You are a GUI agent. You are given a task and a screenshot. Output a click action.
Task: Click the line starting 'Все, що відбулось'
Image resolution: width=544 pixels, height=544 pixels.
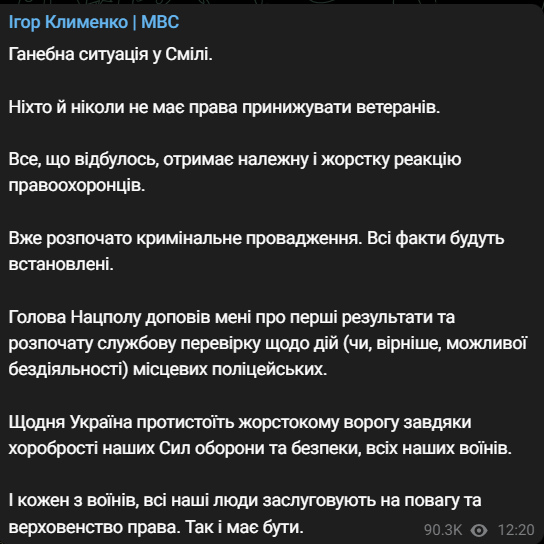click(x=235, y=160)
